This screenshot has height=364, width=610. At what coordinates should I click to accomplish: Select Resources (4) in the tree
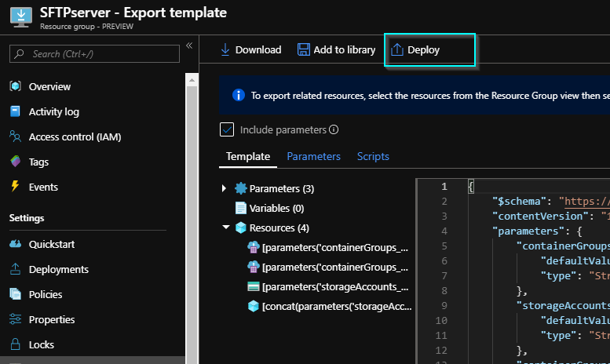pos(279,227)
